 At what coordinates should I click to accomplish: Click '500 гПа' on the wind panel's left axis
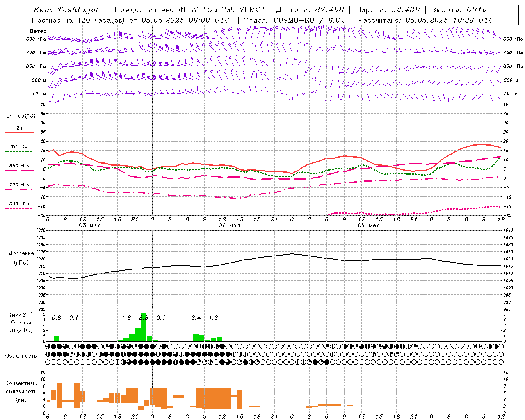pyautogui.click(x=36, y=39)
